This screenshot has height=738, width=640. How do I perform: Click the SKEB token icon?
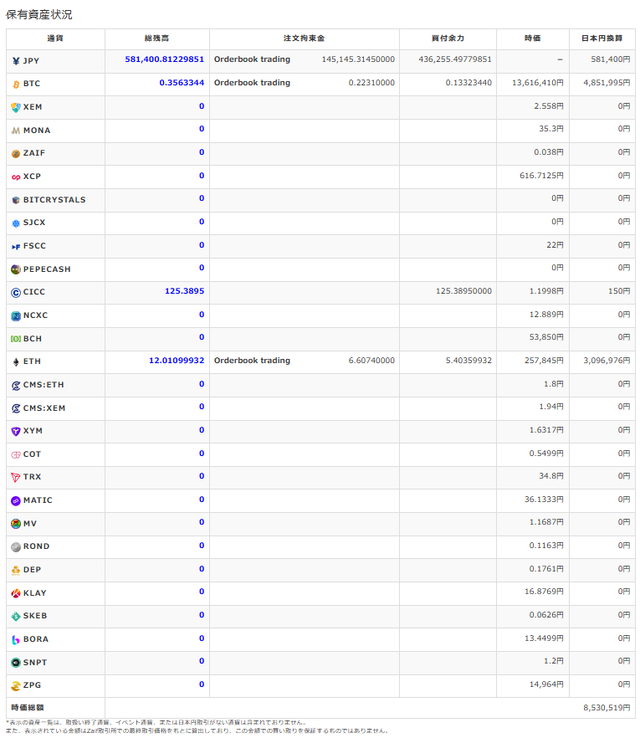point(16,616)
